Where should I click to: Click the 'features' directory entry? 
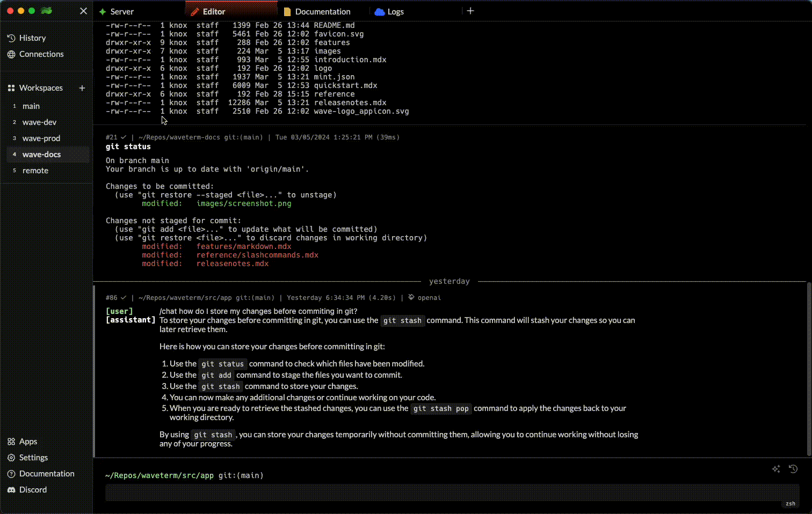tap(332, 42)
